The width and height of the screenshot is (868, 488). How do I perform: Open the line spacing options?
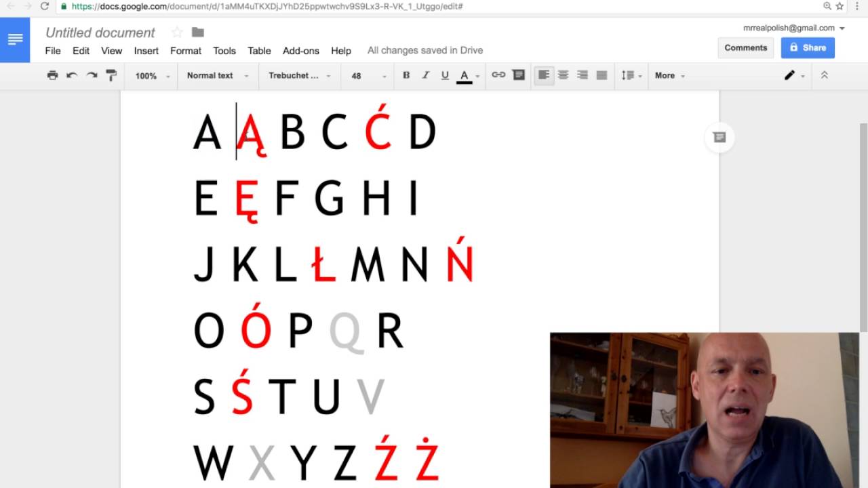click(x=630, y=75)
